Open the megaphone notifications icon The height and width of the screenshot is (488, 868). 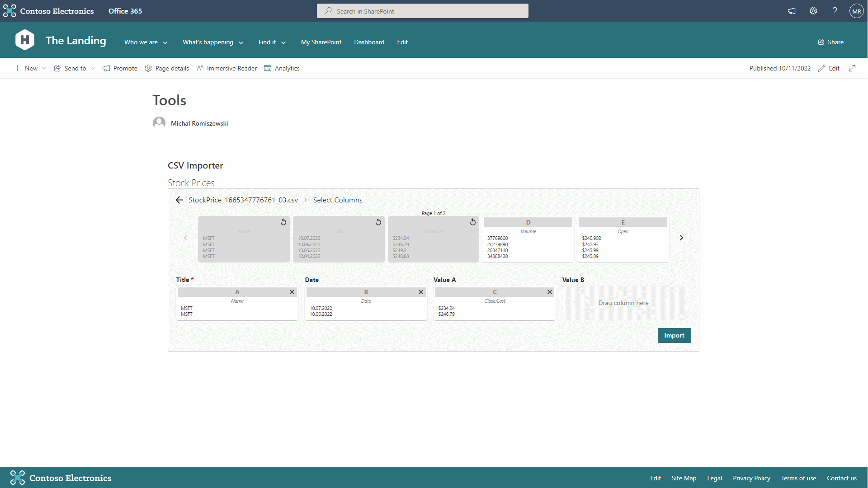(x=792, y=11)
